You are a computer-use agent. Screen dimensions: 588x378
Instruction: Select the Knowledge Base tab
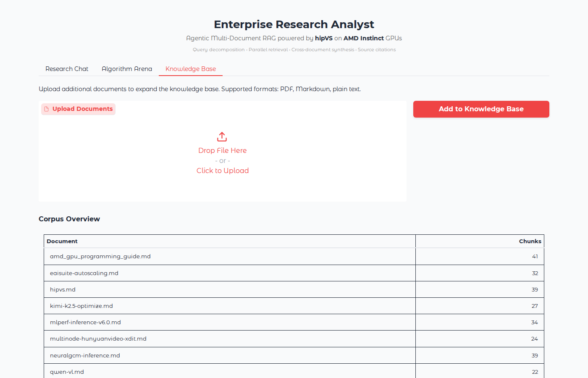pyautogui.click(x=191, y=69)
